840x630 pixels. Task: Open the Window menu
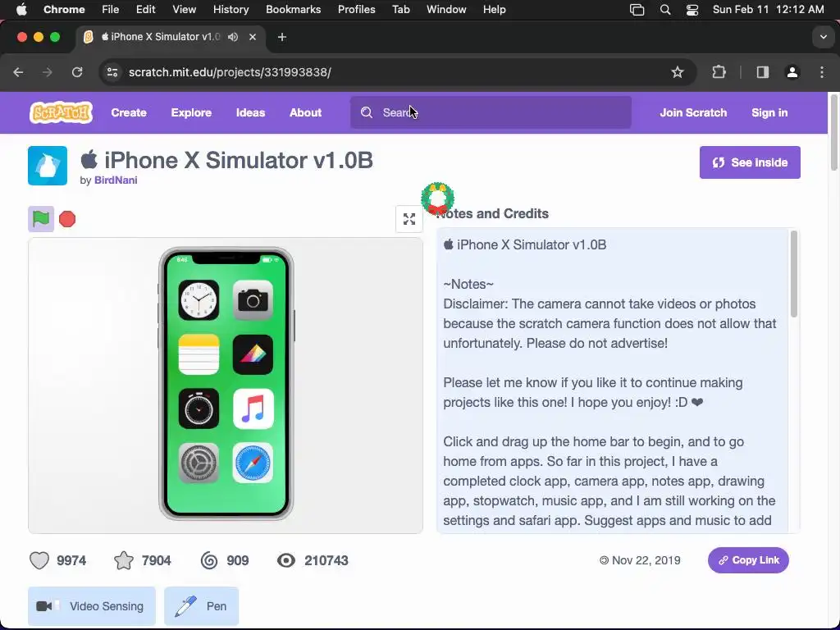446,9
